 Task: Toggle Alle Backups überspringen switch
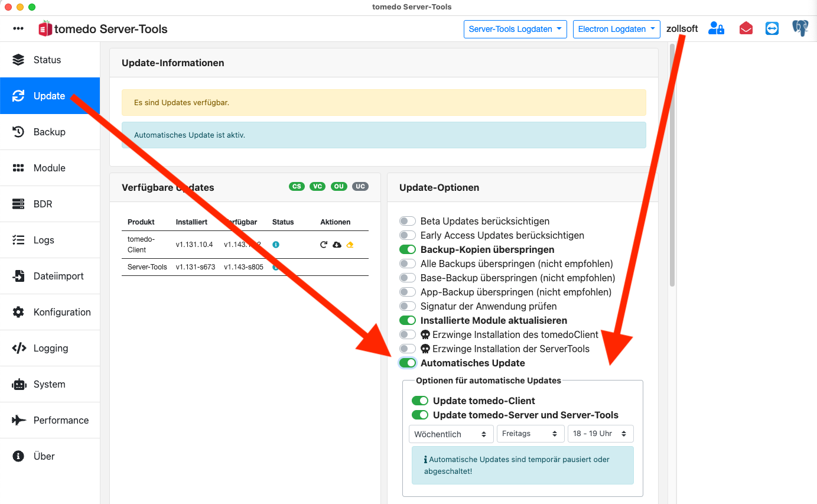[x=408, y=264]
